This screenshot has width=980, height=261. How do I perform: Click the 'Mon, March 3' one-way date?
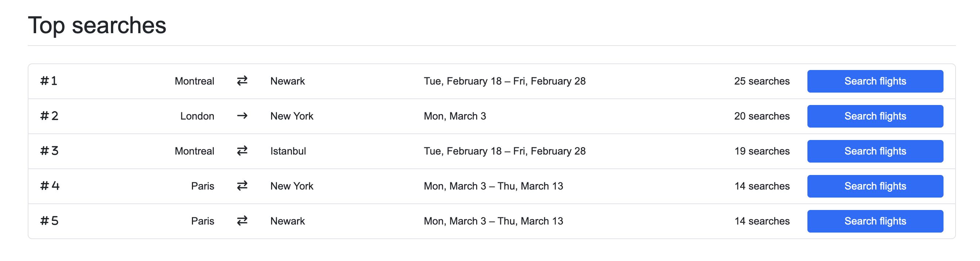[x=455, y=116]
